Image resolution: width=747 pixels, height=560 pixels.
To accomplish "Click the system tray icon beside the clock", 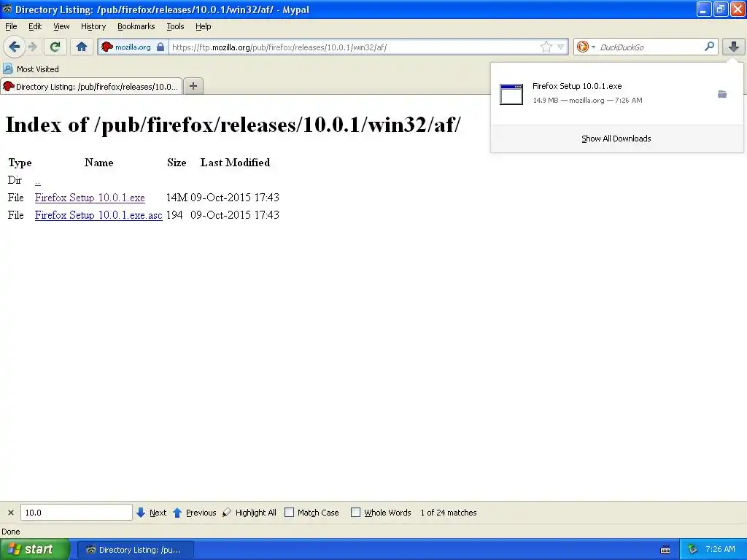I will click(x=692, y=550).
